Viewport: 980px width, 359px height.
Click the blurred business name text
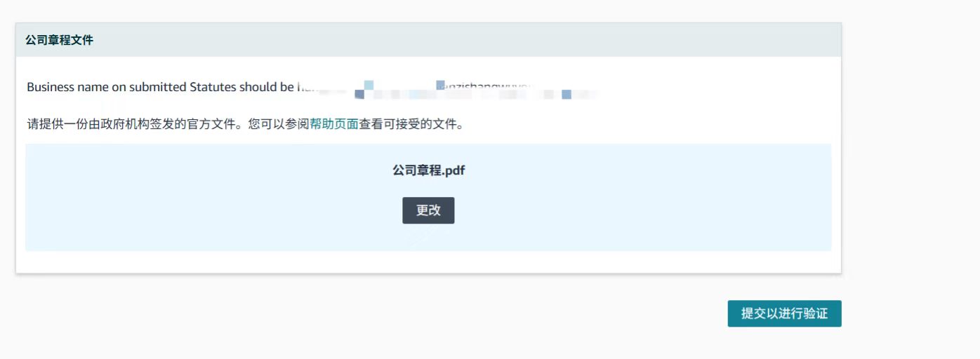coord(449,88)
